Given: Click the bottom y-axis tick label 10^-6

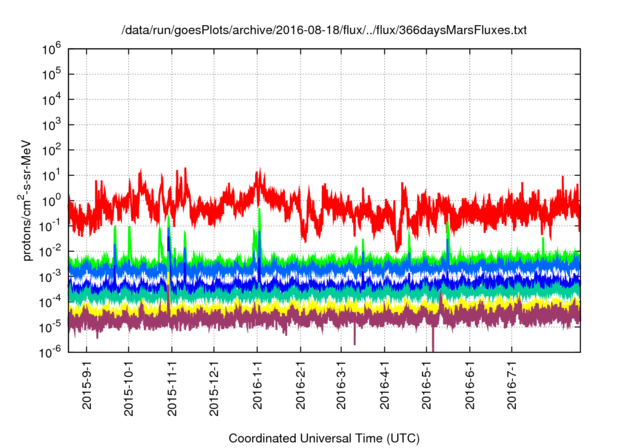Looking at the screenshot, I should point(51,351).
